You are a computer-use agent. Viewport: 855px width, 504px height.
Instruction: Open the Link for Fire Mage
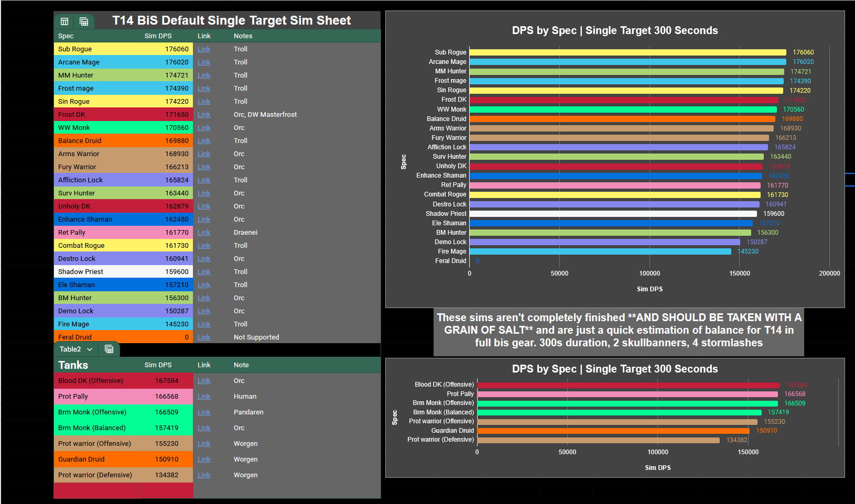(x=204, y=324)
